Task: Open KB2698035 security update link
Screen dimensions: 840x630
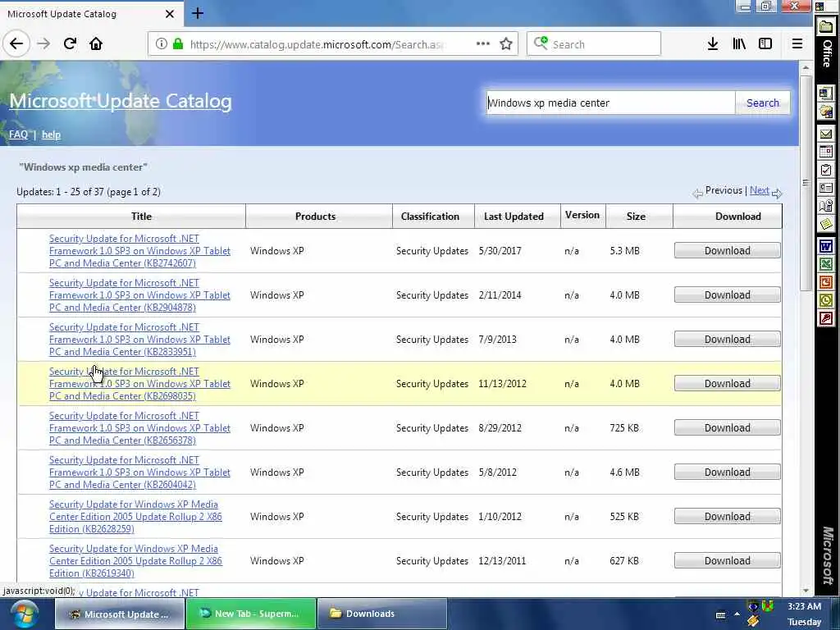Action: pyautogui.click(x=139, y=384)
